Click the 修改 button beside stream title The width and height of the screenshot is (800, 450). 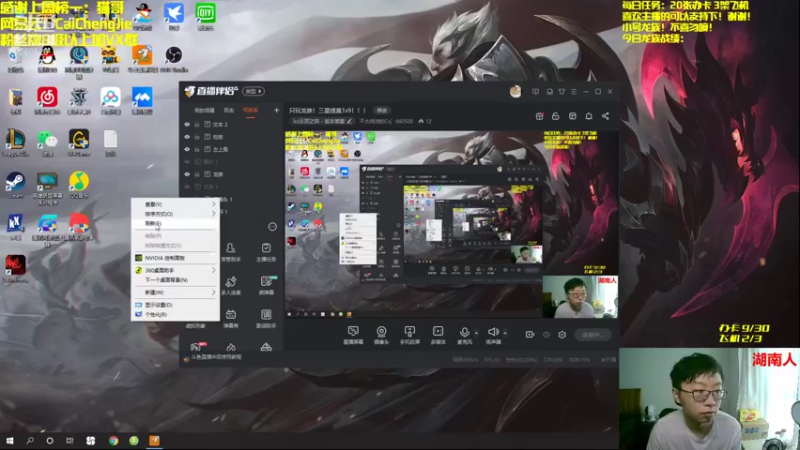[382, 110]
